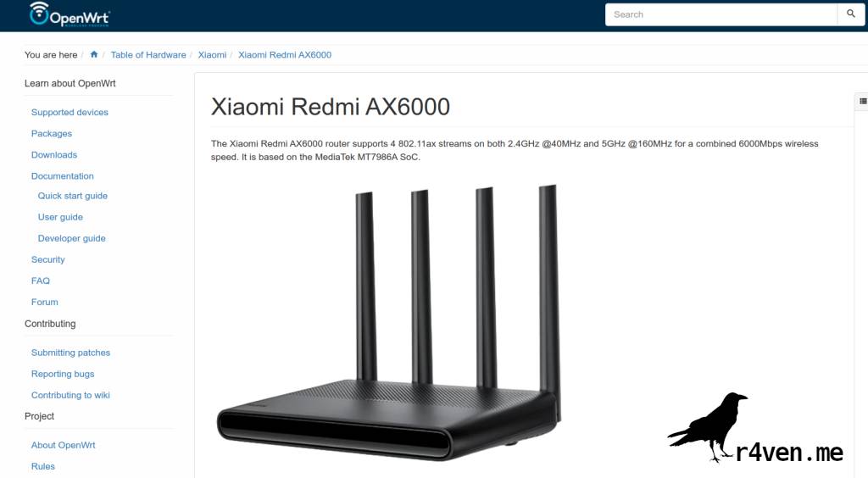Focus the Search input field
The image size is (868, 478).
click(721, 14)
